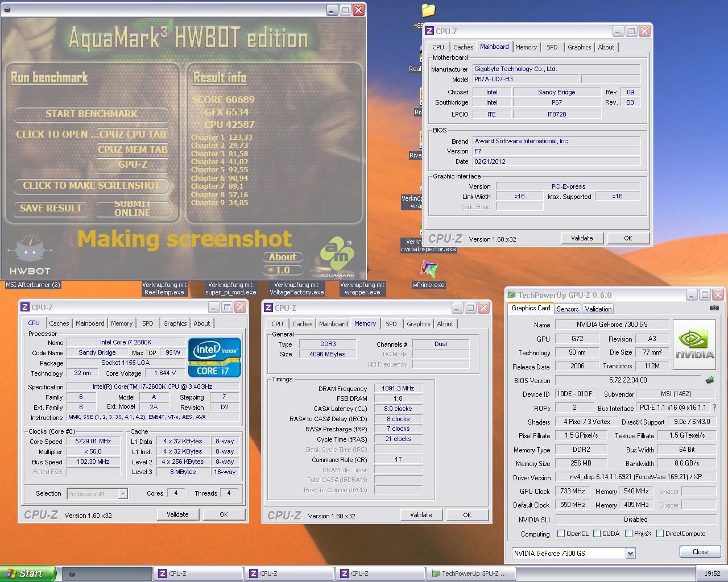
Task: Open the folder icon on the desktop
Action: (x=428, y=10)
